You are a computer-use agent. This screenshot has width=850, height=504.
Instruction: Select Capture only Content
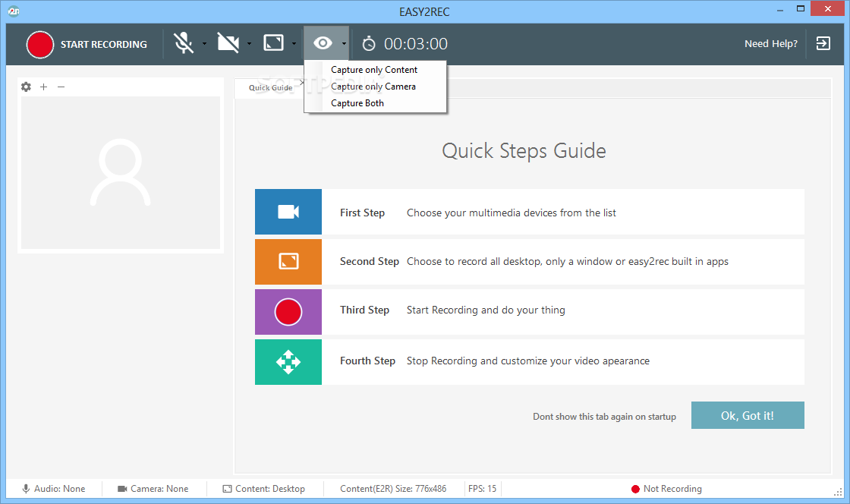(x=375, y=70)
